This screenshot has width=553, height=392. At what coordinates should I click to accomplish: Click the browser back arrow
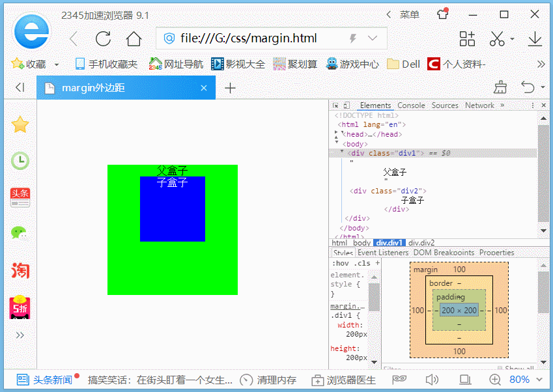click(74, 39)
